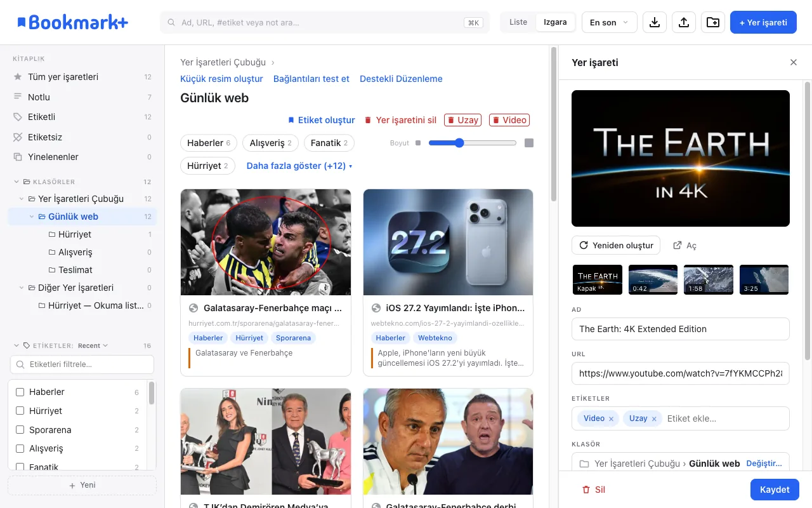Collapse the Günlük web folder
Image resolution: width=812 pixels, height=508 pixels.
coord(32,217)
